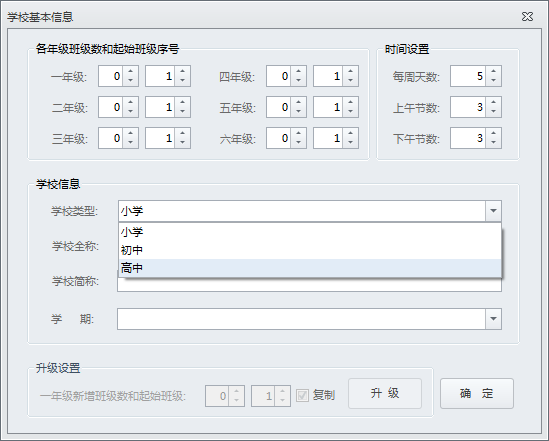The width and height of the screenshot is (549, 441).
Task: Increase 下午节数 value with up arrow
Action: (493, 133)
